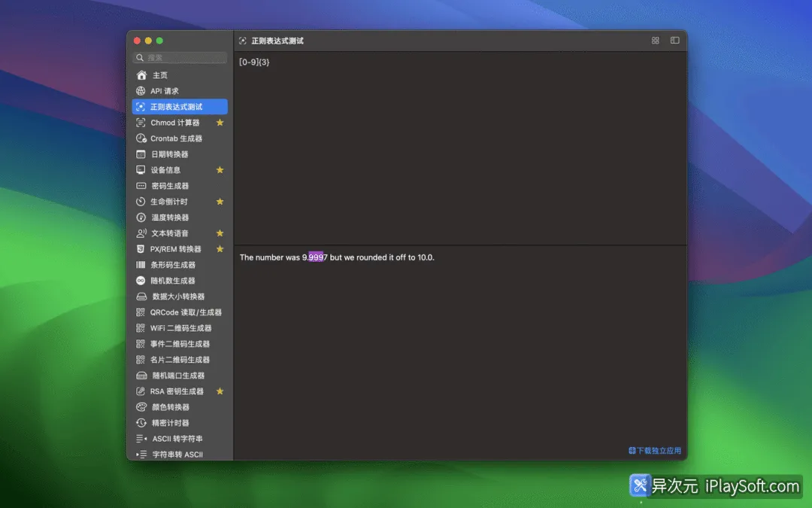Click the QR icon for 名片二维码生成器
Viewport: 812px width, 508px height.
coord(141,360)
